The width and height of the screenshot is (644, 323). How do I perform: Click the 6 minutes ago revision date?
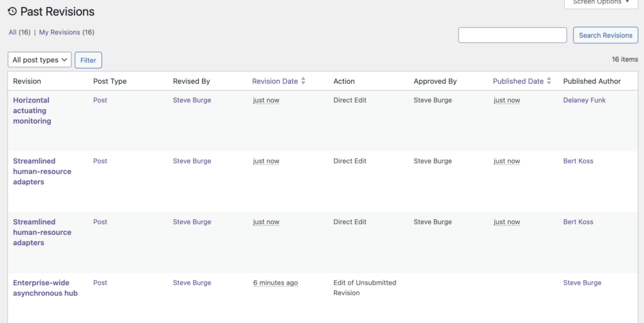(275, 283)
